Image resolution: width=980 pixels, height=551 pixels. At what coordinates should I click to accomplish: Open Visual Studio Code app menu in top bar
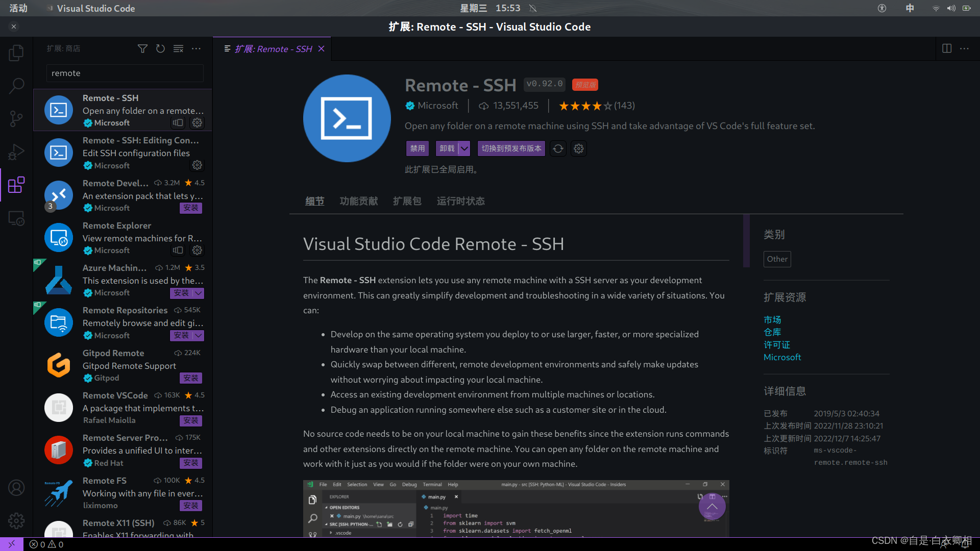(91, 8)
